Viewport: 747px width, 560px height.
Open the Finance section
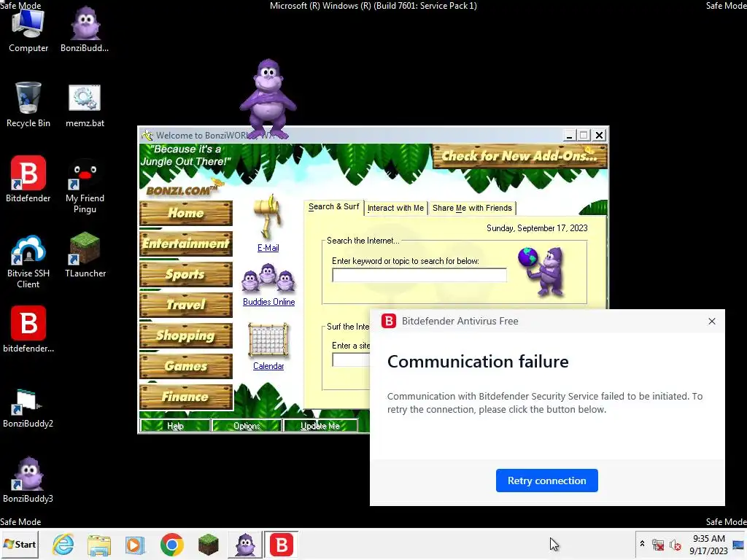point(186,397)
